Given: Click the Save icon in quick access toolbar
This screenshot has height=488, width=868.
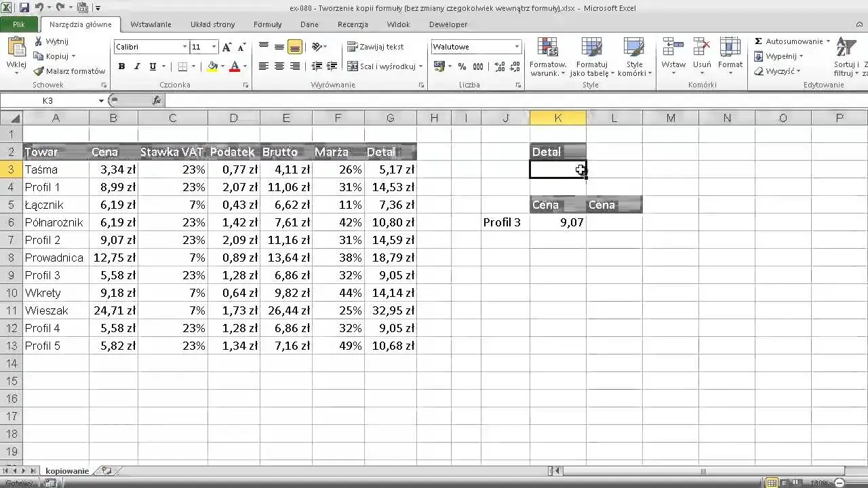Looking at the screenshot, I should click(x=24, y=8).
